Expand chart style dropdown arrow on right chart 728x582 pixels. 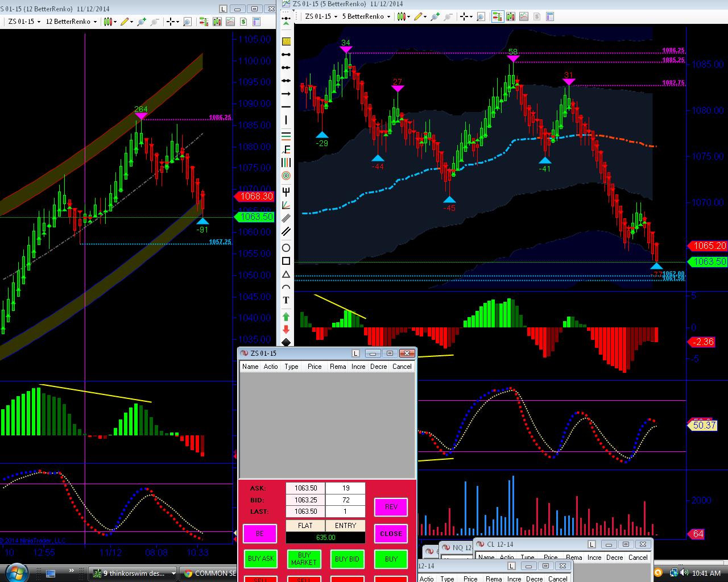[409, 16]
